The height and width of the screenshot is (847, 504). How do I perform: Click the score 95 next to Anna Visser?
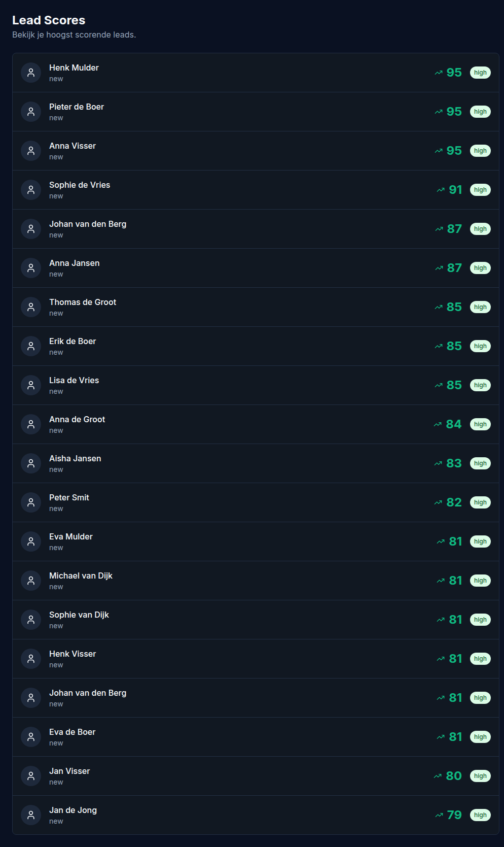(x=454, y=151)
